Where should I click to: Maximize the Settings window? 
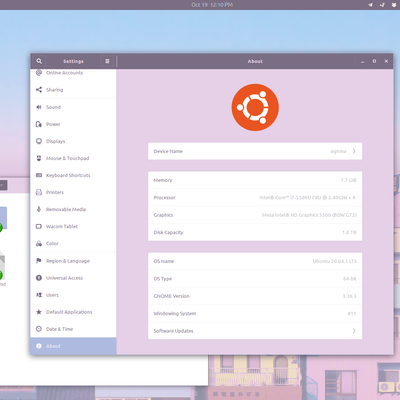[374, 61]
